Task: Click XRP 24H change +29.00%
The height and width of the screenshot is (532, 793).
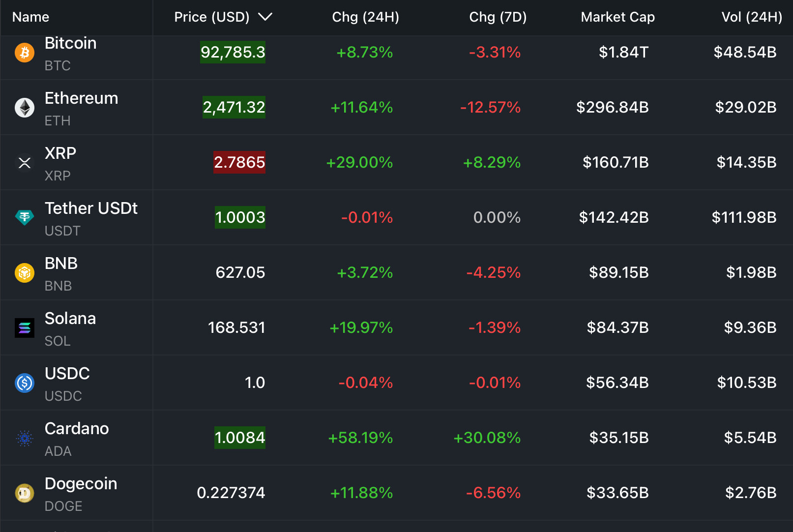Action: [360, 162]
